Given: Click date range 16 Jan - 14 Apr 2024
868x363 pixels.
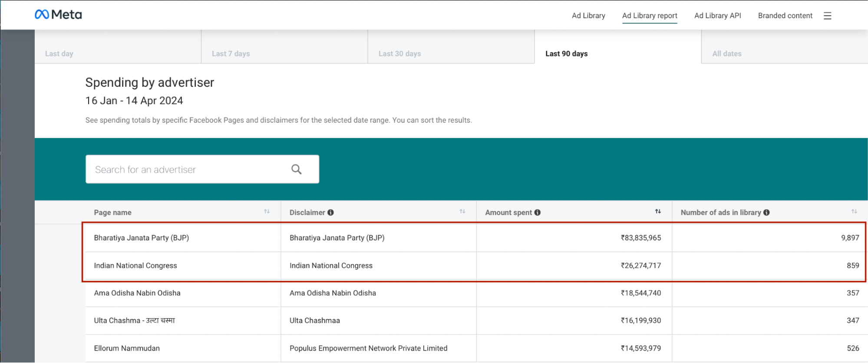Looking at the screenshot, I should 134,101.
